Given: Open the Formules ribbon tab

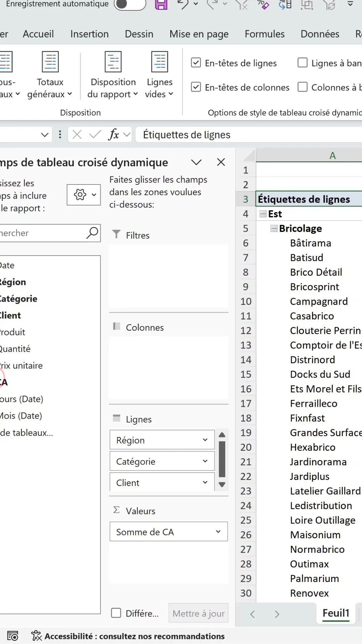Looking at the screenshot, I should (x=265, y=34).
